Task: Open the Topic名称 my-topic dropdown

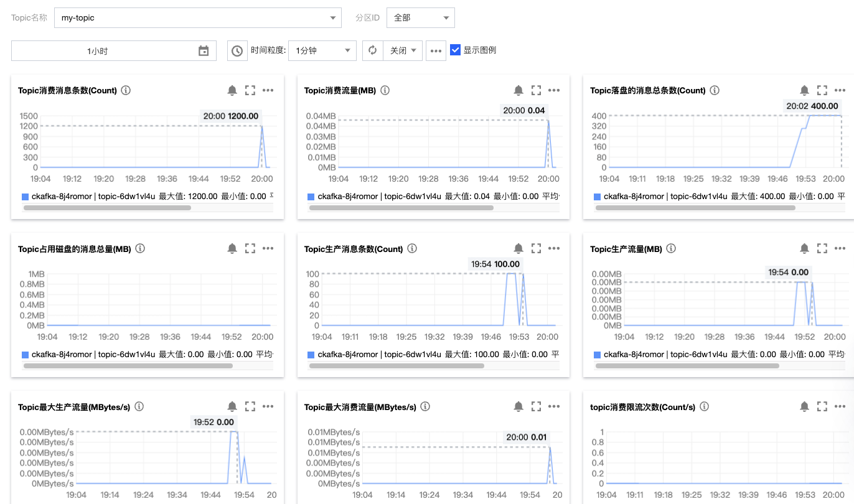Action: click(198, 18)
